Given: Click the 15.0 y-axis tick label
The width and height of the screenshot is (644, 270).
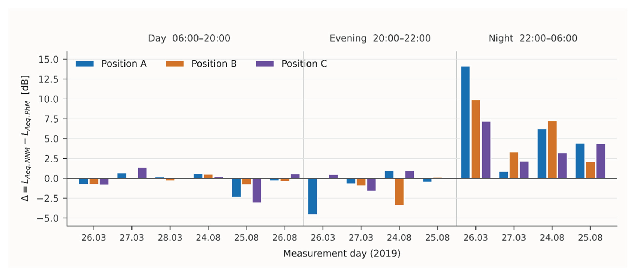Looking at the screenshot, I should (x=48, y=60).
